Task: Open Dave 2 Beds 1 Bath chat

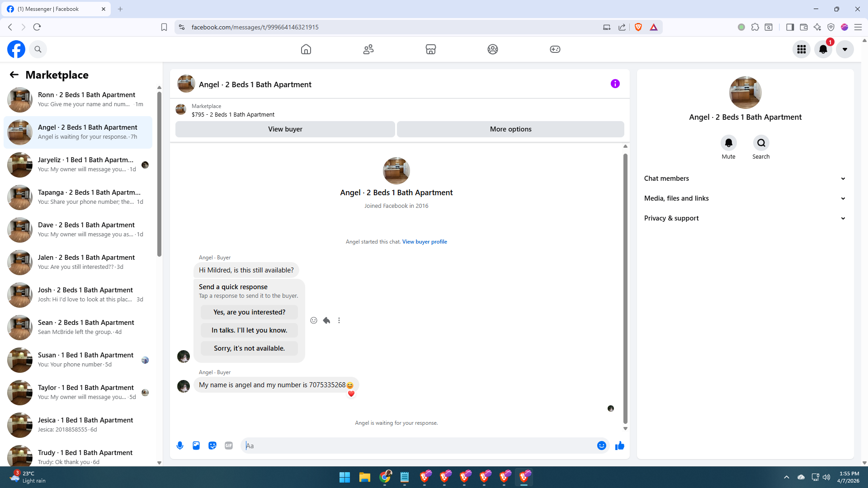Action: click(x=78, y=230)
